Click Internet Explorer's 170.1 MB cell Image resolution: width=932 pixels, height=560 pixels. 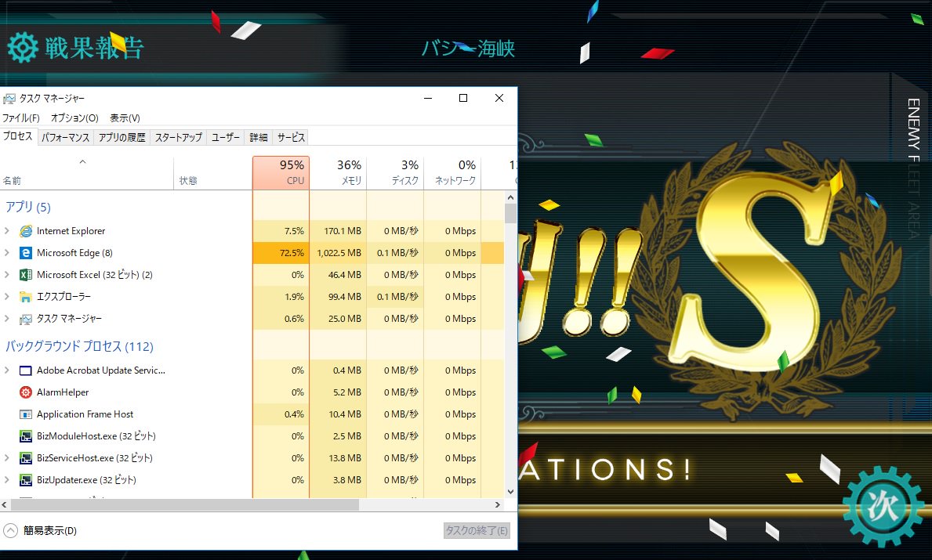(338, 231)
